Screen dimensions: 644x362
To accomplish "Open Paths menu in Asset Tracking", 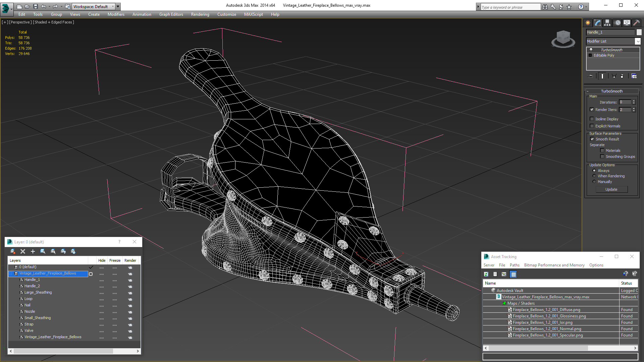I will point(515,265).
